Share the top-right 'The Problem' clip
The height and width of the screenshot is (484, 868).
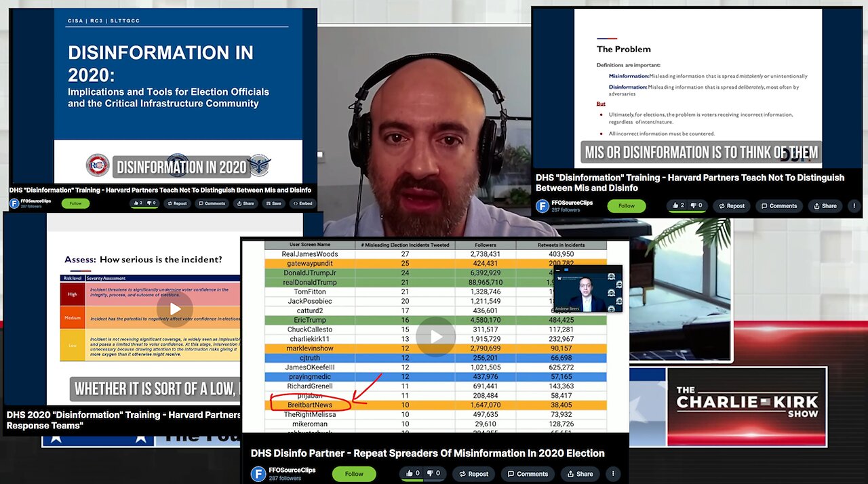tap(825, 205)
